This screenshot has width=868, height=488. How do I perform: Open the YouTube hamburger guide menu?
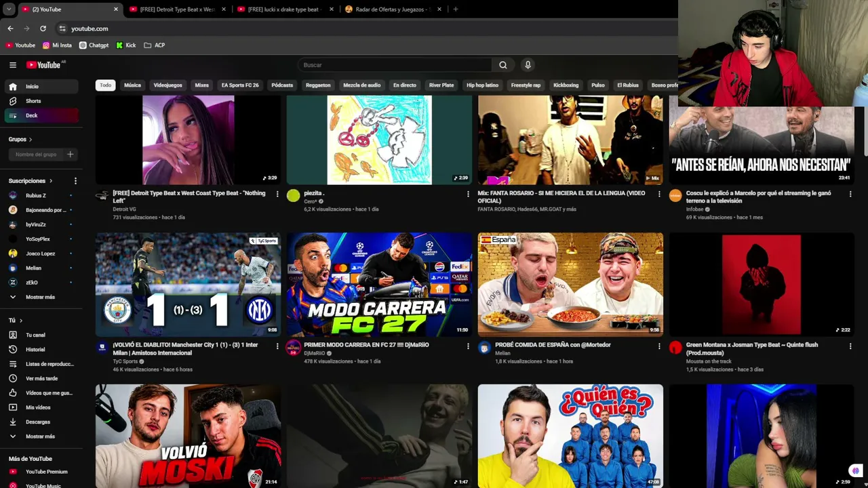click(13, 65)
